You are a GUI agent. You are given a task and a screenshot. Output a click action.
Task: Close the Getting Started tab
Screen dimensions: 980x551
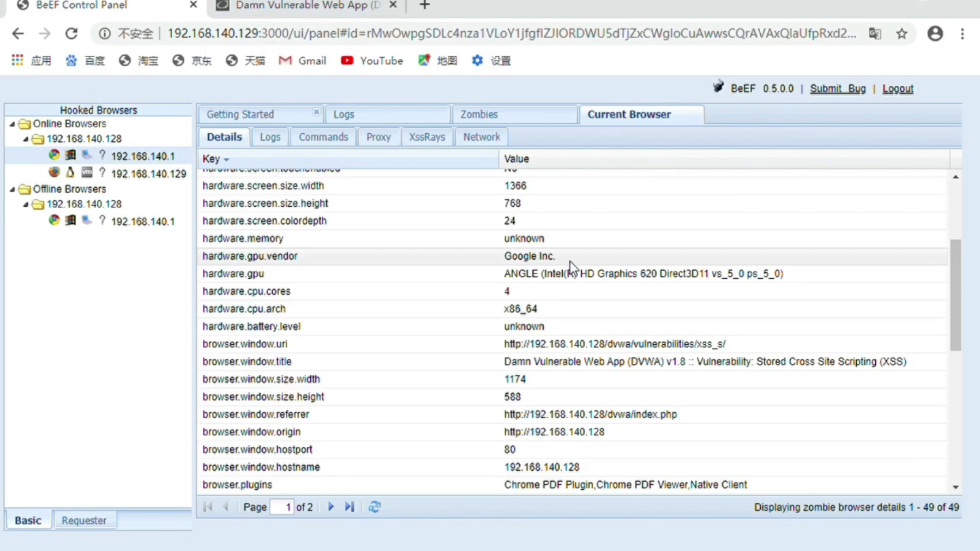(x=316, y=112)
